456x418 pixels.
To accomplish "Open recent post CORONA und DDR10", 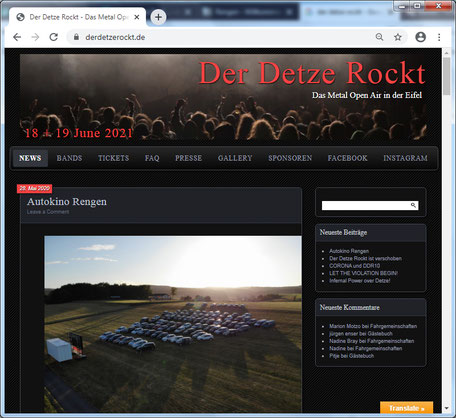I will pyautogui.click(x=354, y=266).
